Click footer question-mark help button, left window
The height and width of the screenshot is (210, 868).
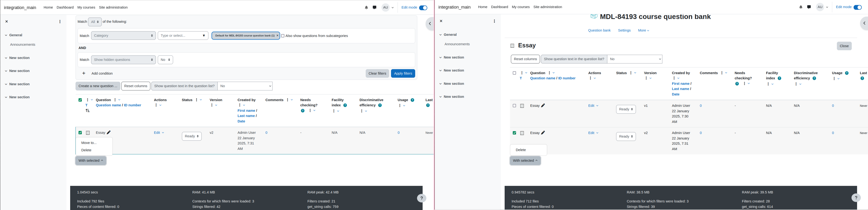tap(421, 198)
